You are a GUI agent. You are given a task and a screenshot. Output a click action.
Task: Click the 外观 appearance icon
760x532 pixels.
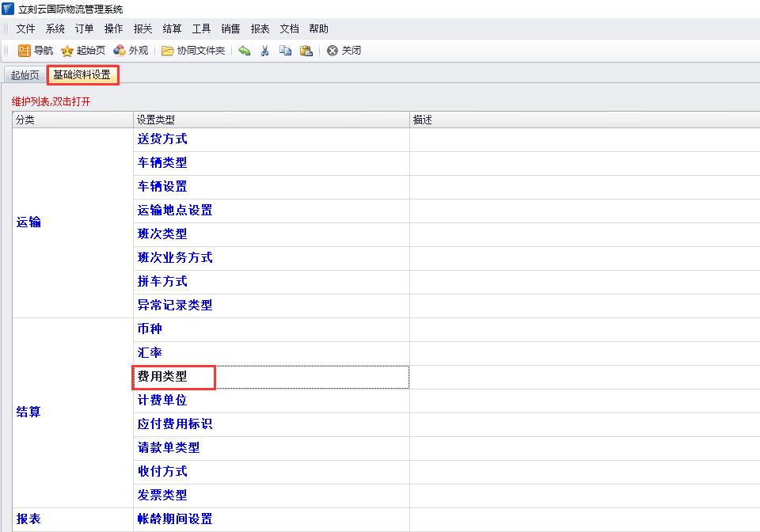120,51
